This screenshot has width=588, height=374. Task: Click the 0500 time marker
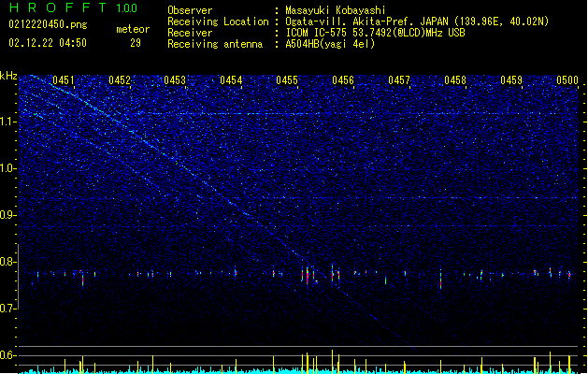pyautogui.click(x=567, y=80)
